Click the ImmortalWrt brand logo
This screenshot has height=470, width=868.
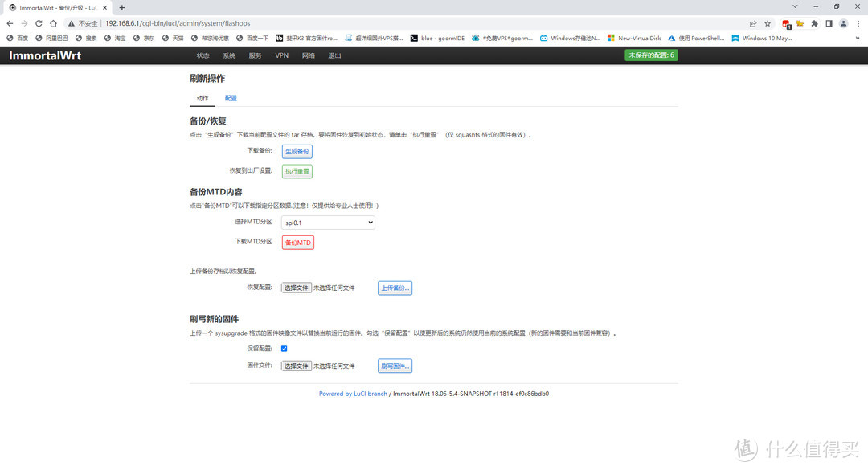(45, 55)
